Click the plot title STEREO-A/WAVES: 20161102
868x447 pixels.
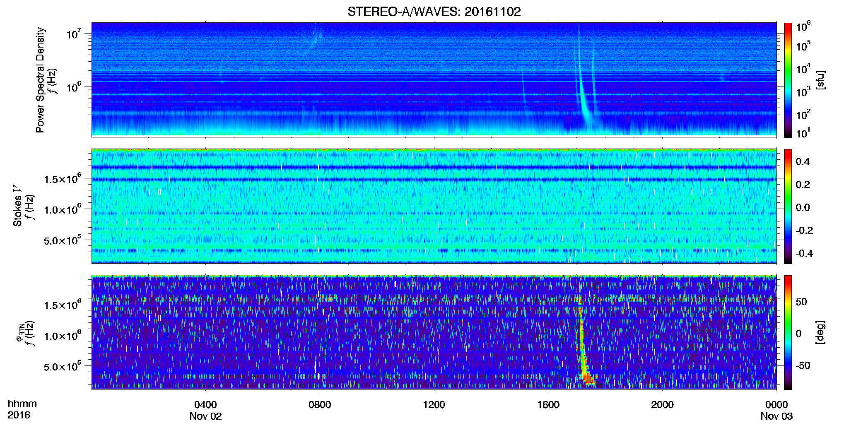[434, 12]
